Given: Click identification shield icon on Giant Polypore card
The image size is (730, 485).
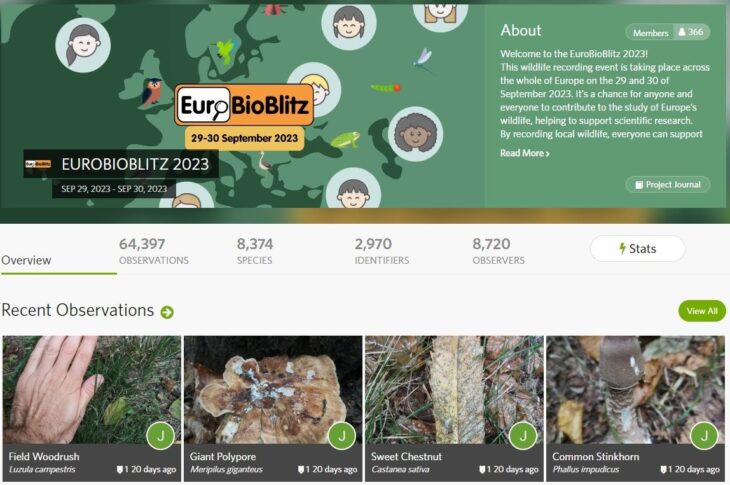Looking at the screenshot, I should pos(301,470).
